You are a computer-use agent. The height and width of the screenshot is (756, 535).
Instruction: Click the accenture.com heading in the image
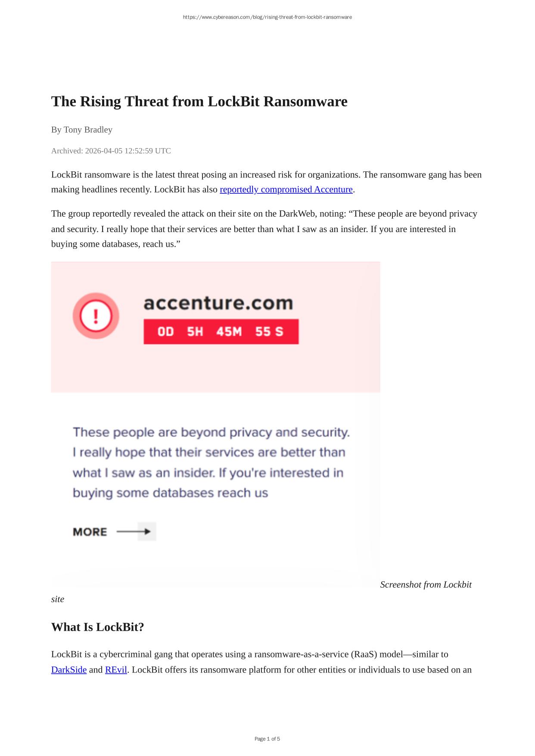218,303
